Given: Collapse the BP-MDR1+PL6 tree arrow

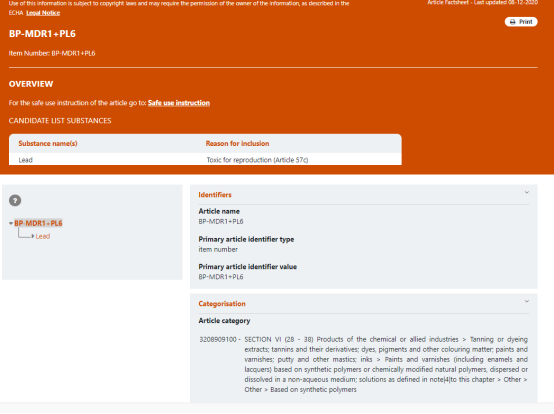Looking at the screenshot, I should [11, 223].
